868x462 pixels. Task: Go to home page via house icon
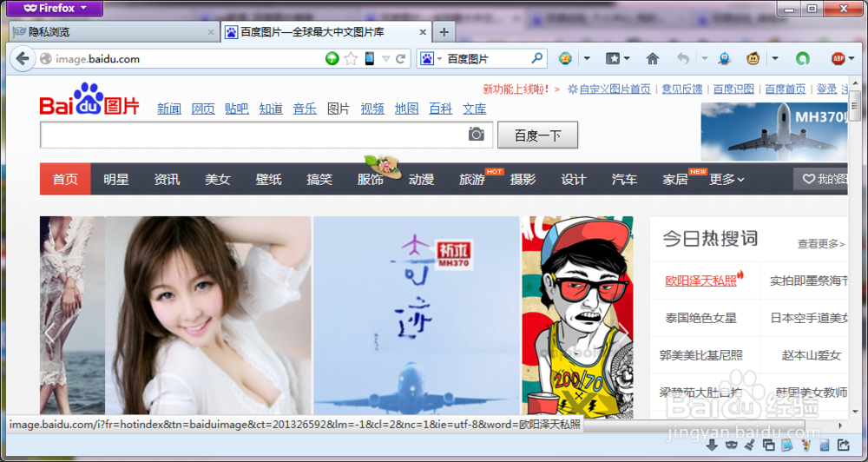(x=653, y=58)
